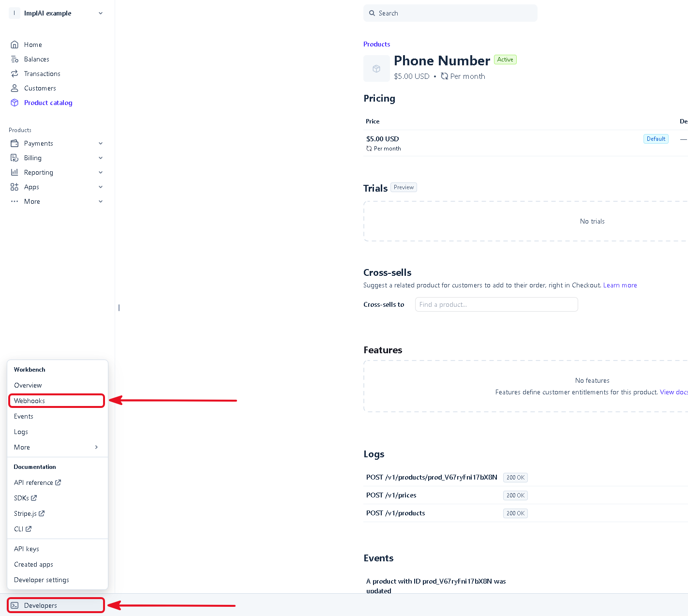688x616 pixels.
Task: Click the Reporting bar chart icon
Action: [x=15, y=172]
